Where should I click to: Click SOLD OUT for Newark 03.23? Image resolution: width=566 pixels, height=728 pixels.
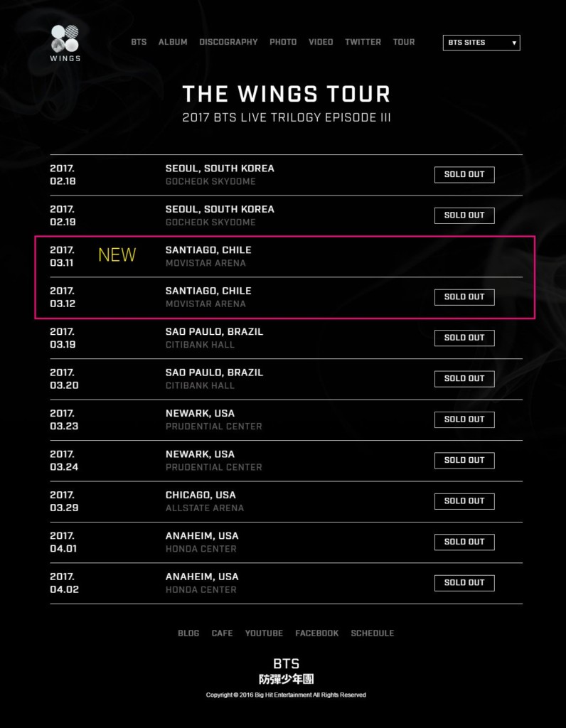tap(464, 419)
